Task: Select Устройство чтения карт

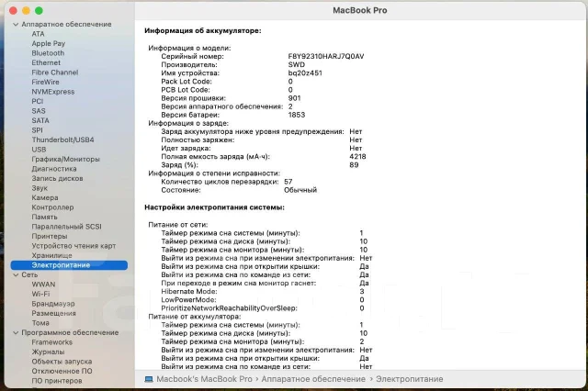Action: point(73,246)
